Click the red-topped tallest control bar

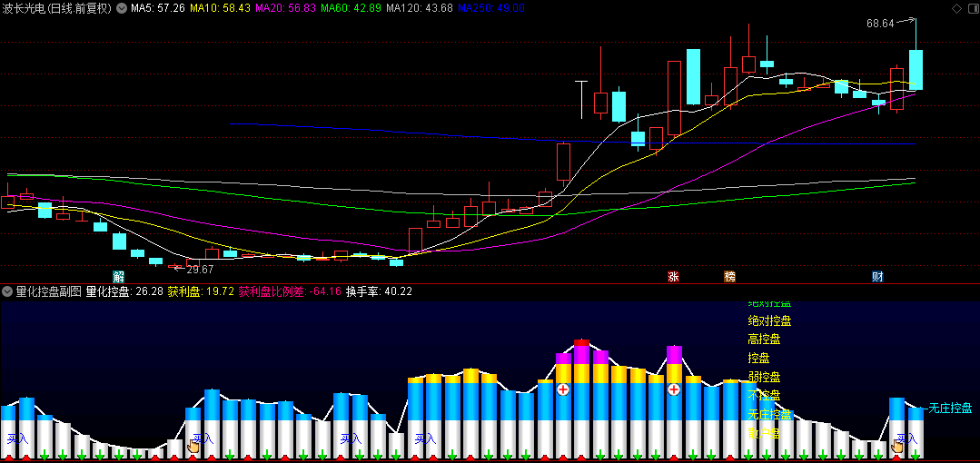(581, 399)
